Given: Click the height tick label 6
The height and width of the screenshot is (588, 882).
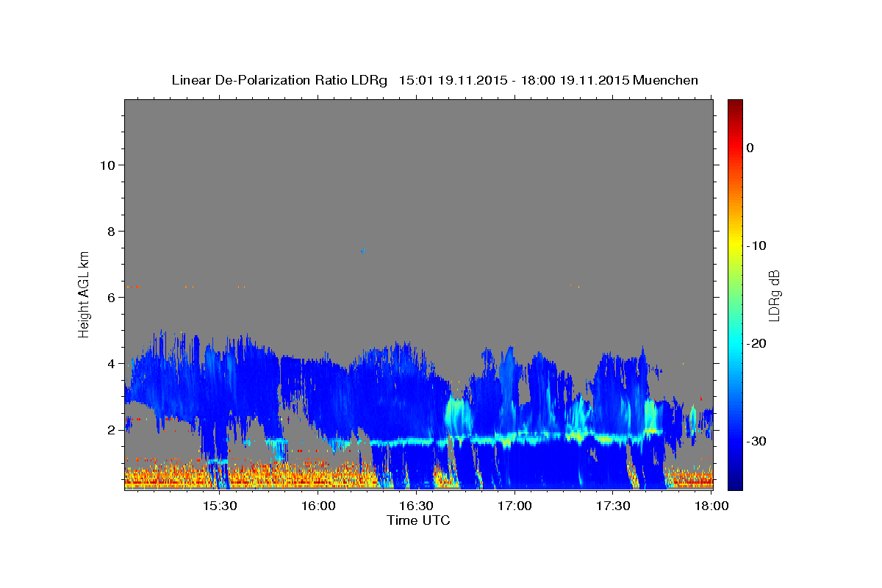Looking at the screenshot, I should pyautogui.click(x=111, y=298).
